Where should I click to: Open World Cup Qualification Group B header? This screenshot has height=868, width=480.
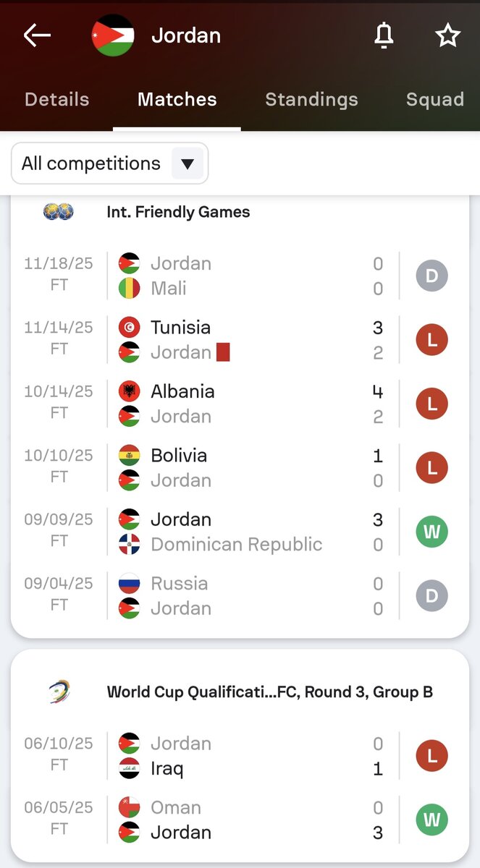[x=269, y=692]
